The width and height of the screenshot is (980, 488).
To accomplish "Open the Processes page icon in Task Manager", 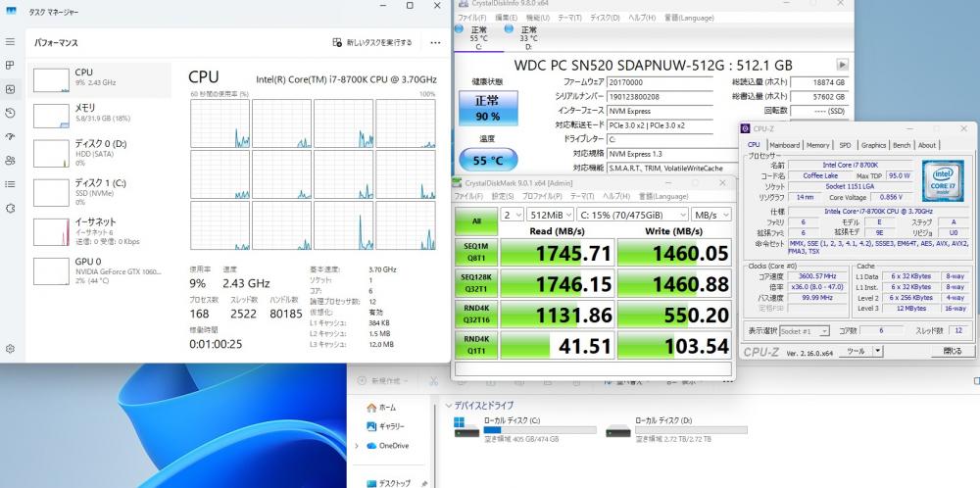I will pos(10,65).
